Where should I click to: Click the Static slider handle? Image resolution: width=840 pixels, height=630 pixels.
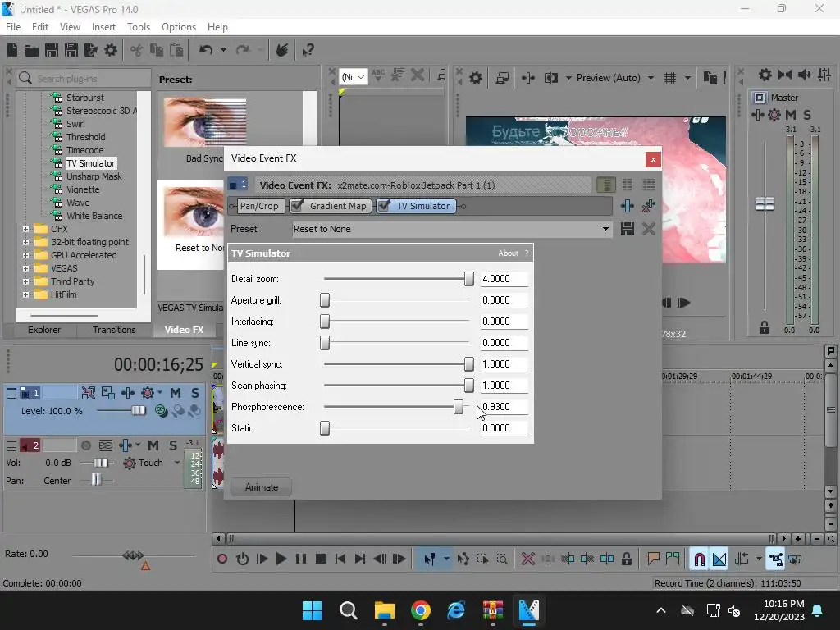coord(325,428)
